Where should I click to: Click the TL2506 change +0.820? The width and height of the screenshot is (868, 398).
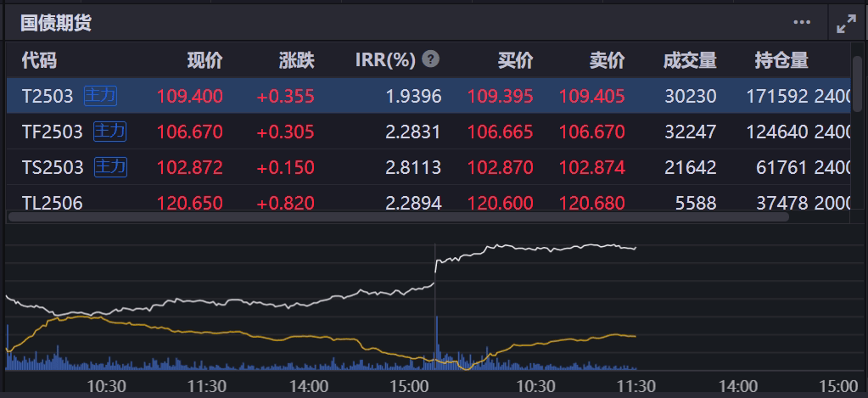286,203
